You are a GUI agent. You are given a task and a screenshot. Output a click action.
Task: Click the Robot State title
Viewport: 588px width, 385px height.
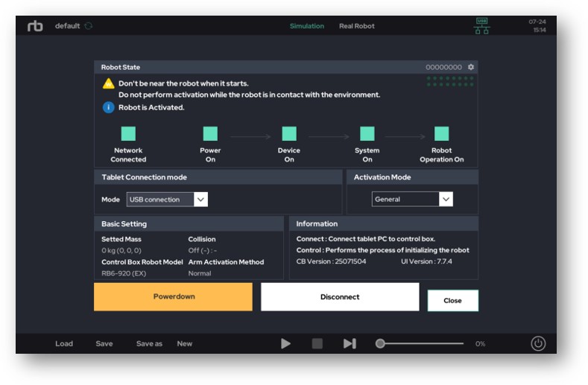click(x=121, y=67)
